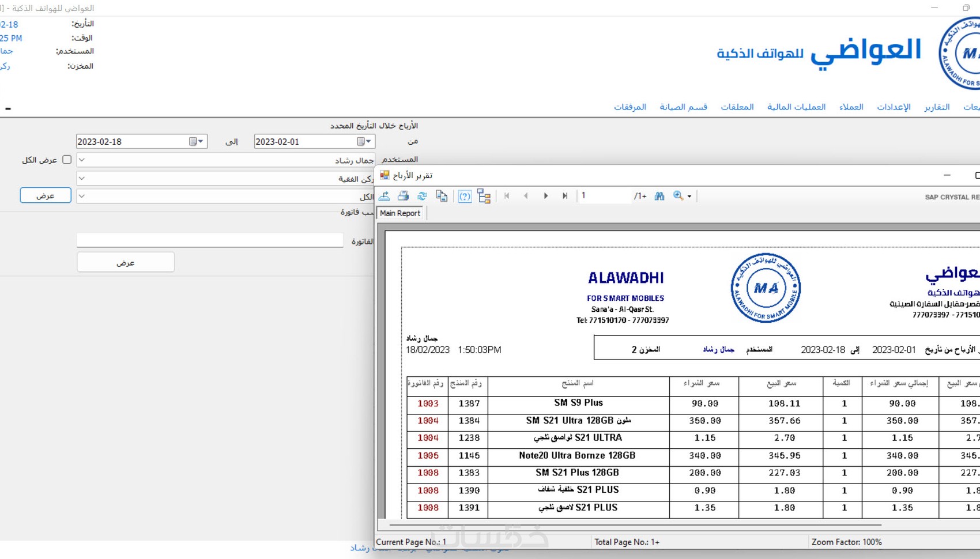
Task: Go to the first report page
Action: [507, 196]
